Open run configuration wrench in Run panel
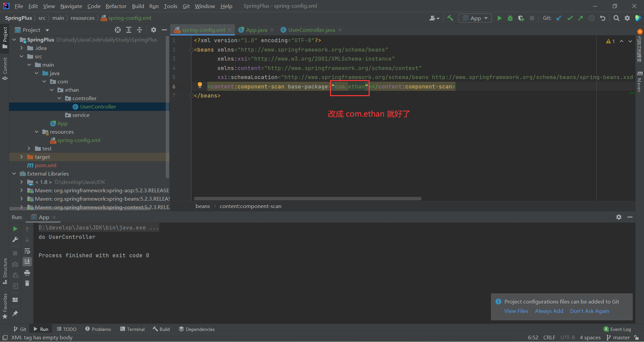This screenshot has height=342, width=644. pyautogui.click(x=15, y=240)
